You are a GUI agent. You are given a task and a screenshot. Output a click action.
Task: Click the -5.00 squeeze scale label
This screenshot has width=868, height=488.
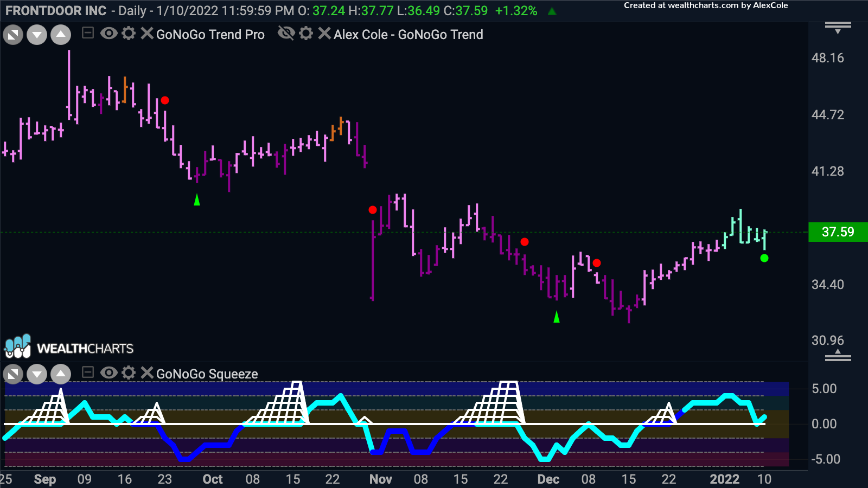point(826,459)
